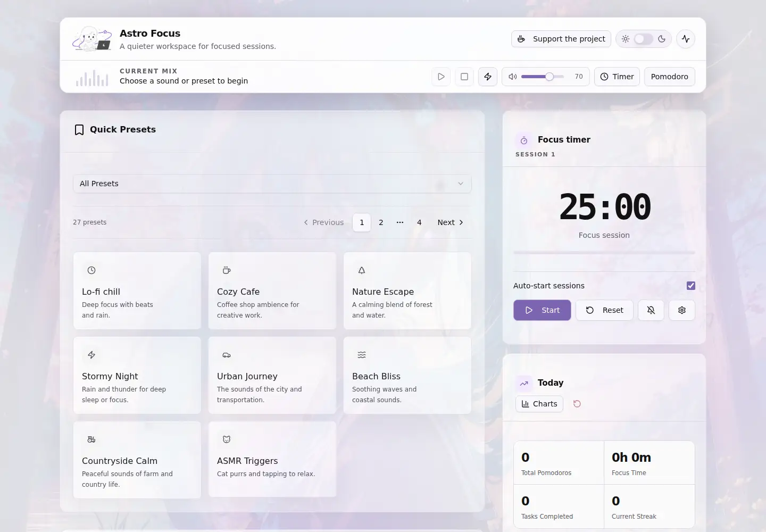Click the Previous presets page link
Image resolution: width=766 pixels, height=532 pixels.
(x=323, y=222)
